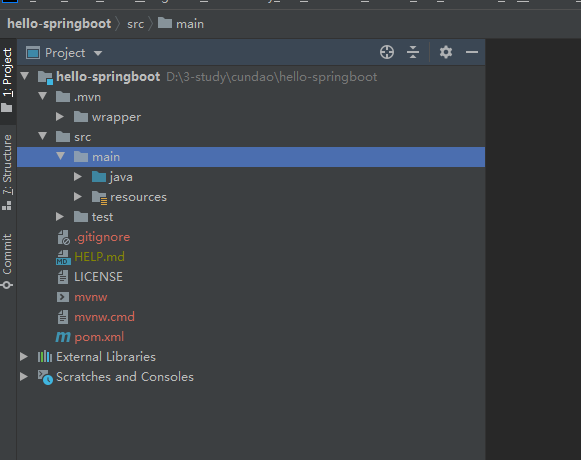Image resolution: width=581 pixels, height=460 pixels.
Task: Click src in the breadcrumb bar
Action: click(x=136, y=24)
